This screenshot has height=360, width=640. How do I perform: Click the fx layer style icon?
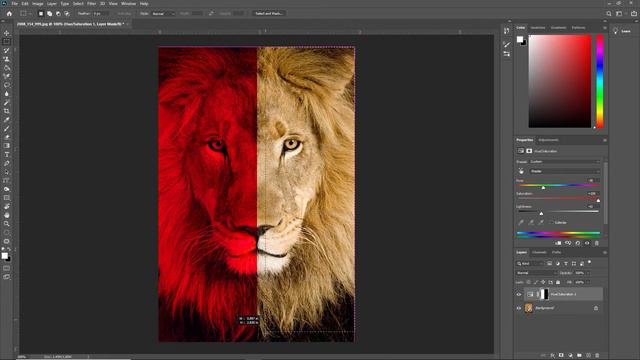pos(552,356)
